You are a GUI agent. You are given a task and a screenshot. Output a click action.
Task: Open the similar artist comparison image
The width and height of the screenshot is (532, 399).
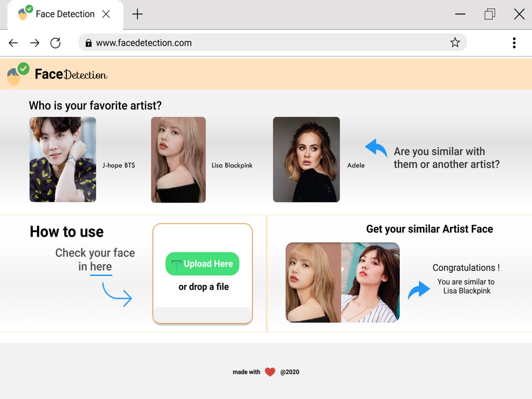342,282
